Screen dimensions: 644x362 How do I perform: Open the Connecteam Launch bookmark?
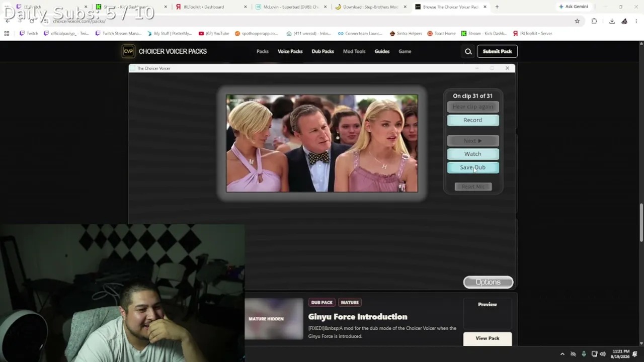pyautogui.click(x=360, y=33)
